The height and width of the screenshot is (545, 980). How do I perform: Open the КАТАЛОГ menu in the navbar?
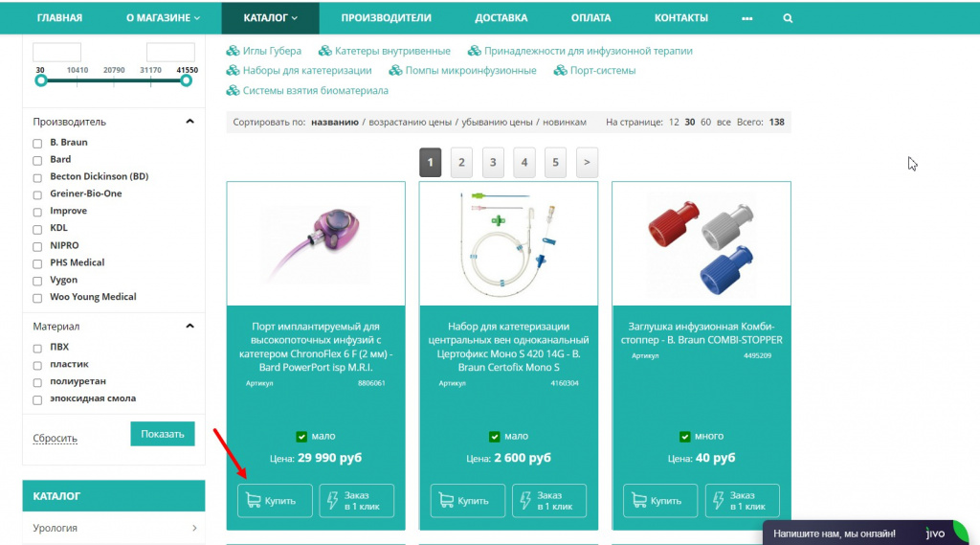(270, 18)
